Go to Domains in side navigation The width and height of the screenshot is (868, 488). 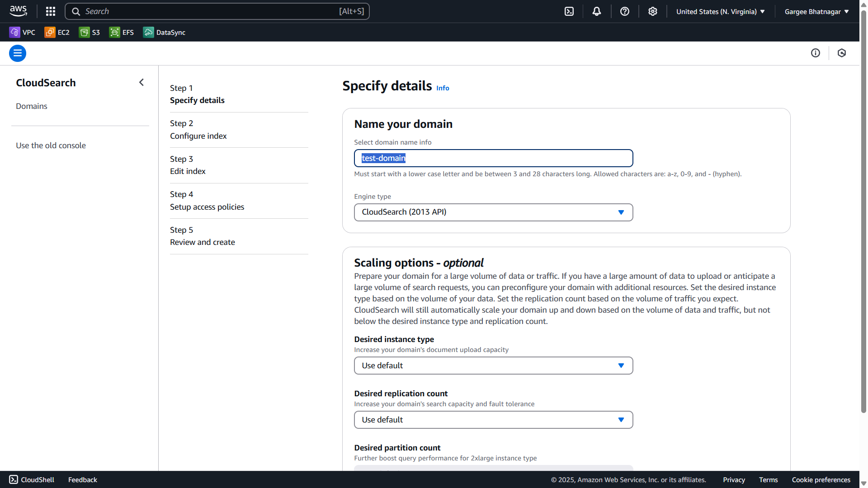[x=32, y=106]
